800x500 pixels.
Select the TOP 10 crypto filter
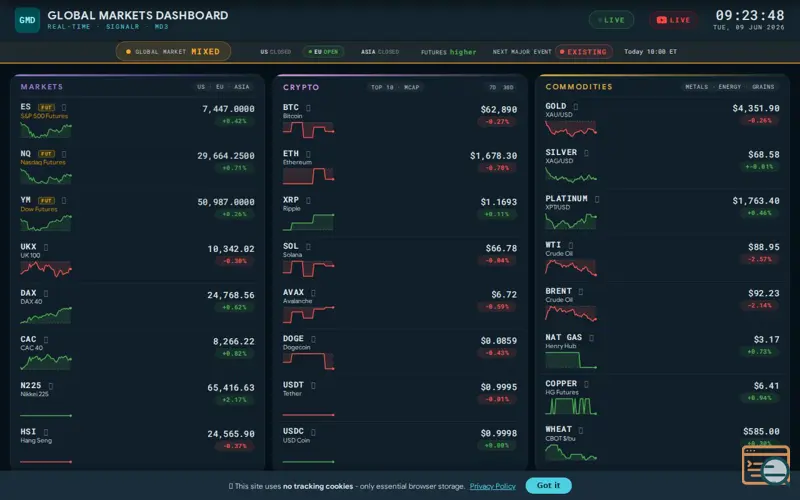(382, 87)
